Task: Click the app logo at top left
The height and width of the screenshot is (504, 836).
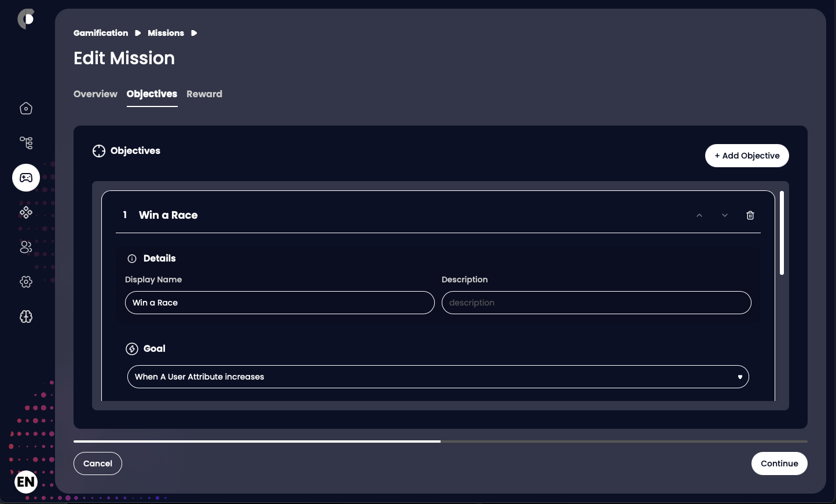Action: [x=26, y=19]
